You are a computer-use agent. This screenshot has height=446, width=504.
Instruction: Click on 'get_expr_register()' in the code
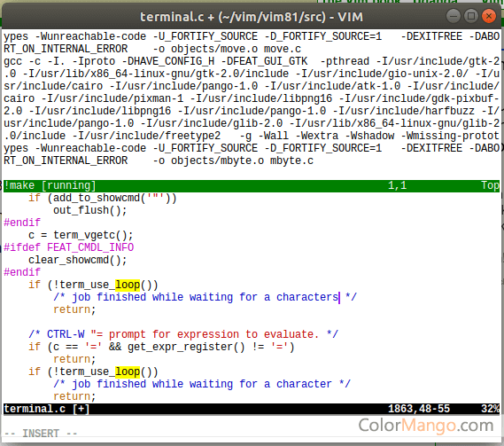click(186, 347)
